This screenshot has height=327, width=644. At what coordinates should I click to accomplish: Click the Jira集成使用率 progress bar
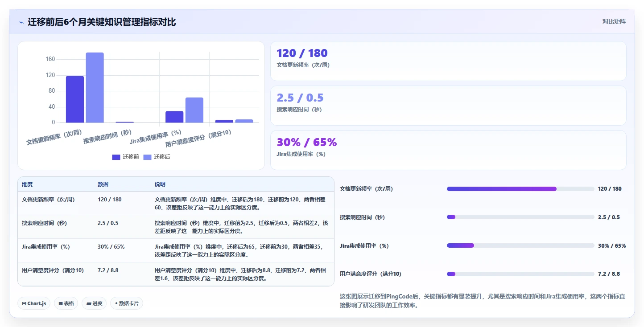pos(520,246)
